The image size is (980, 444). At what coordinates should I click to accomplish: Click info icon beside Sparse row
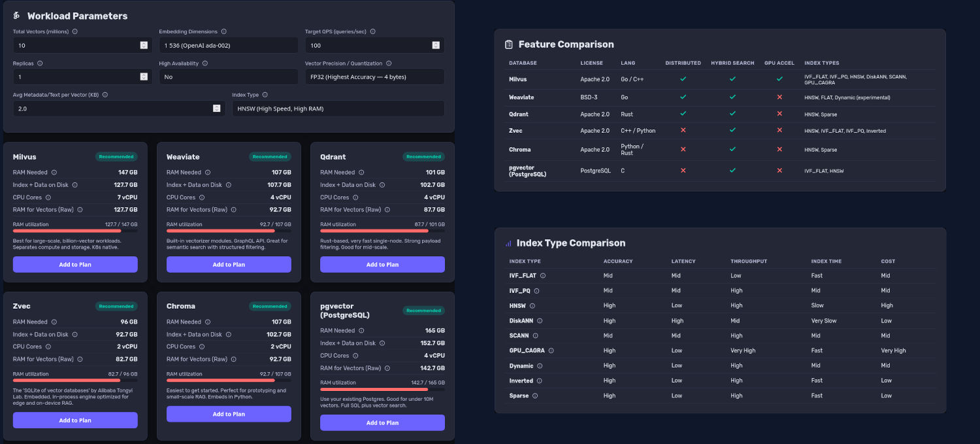tap(535, 396)
